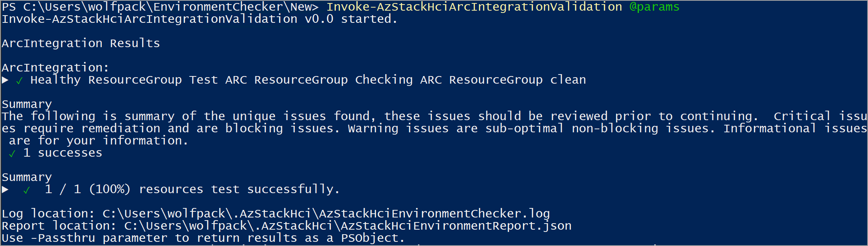Click the ArcIntegration: section label
Image resolution: width=868 pixels, height=246 pixels.
tap(55, 68)
